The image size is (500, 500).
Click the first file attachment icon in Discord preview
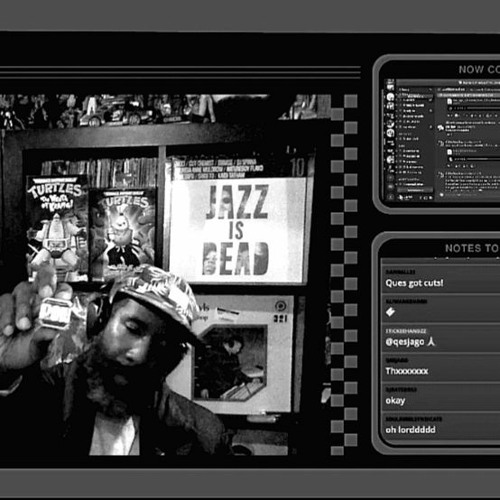coord(449,101)
